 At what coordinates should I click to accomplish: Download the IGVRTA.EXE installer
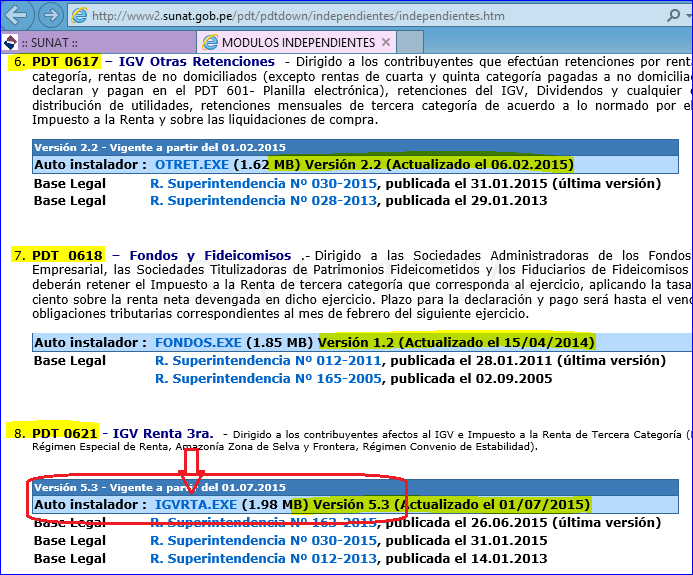196,505
